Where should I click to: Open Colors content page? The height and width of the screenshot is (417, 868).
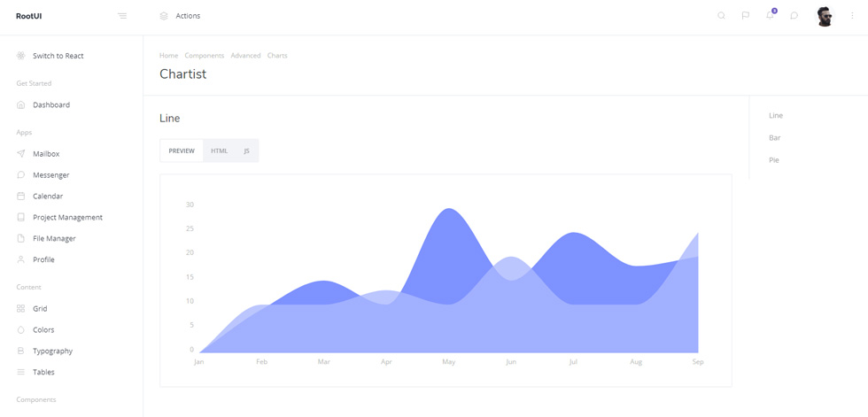pos(43,329)
